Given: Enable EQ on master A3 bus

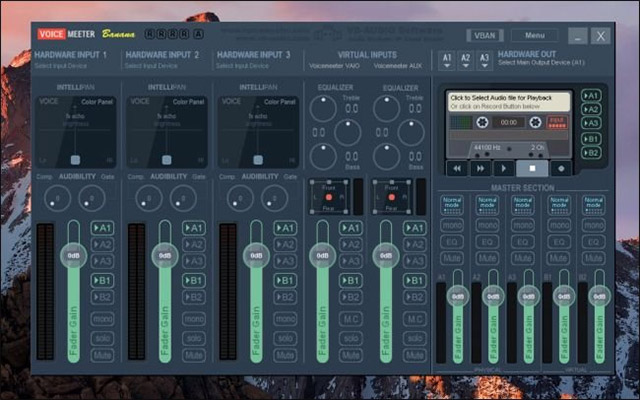Looking at the screenshot, I should point(523,242).
